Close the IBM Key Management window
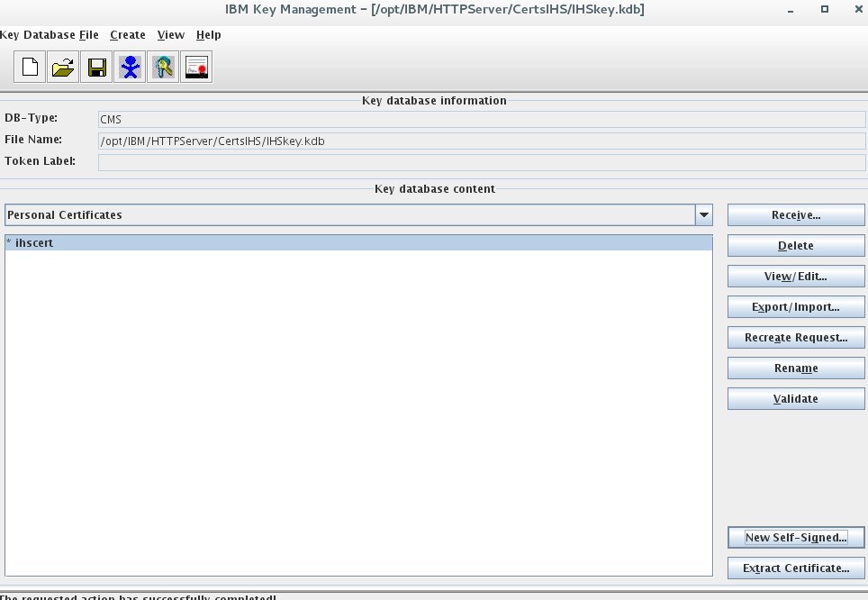 [859, 9]
